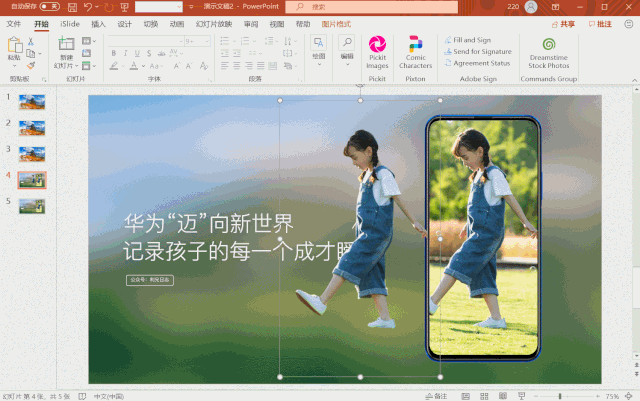Toggle Underline formatting
Viewport: 640px width, 401px height.
pyautogui.click(x=137, y=53)
